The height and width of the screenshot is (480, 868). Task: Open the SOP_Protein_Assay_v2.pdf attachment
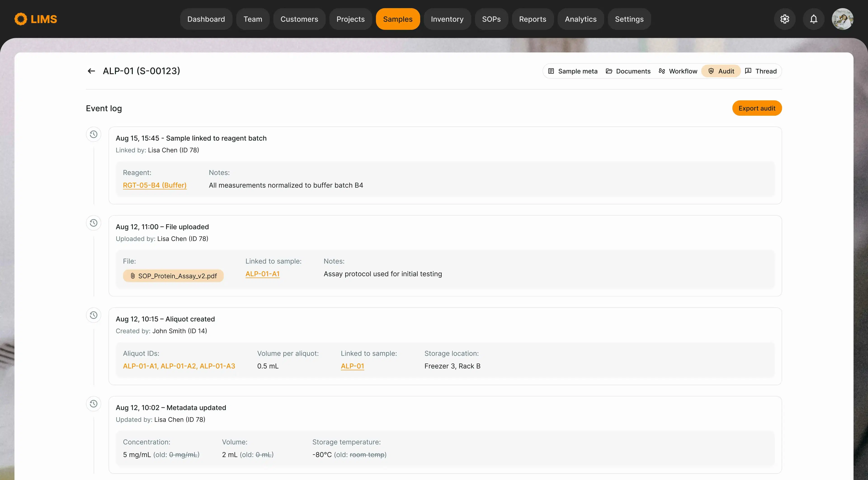tap(173, 276)
